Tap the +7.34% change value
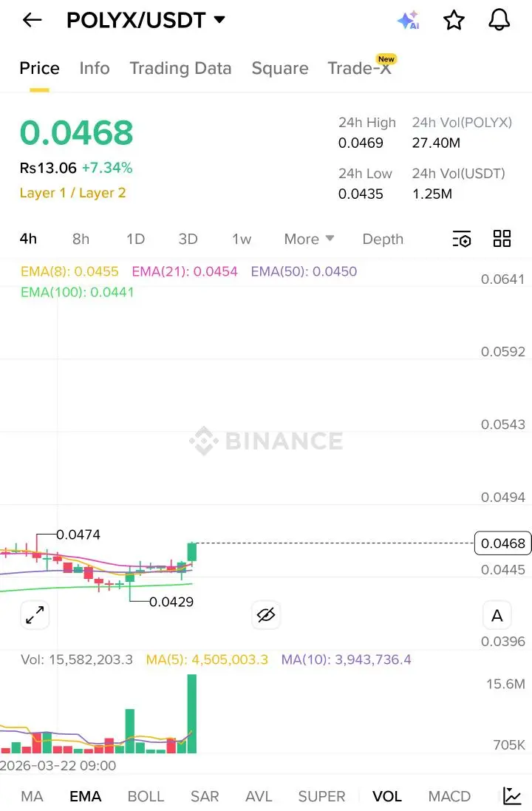Screen dimensions: 532x811 [x=107, y=168]
